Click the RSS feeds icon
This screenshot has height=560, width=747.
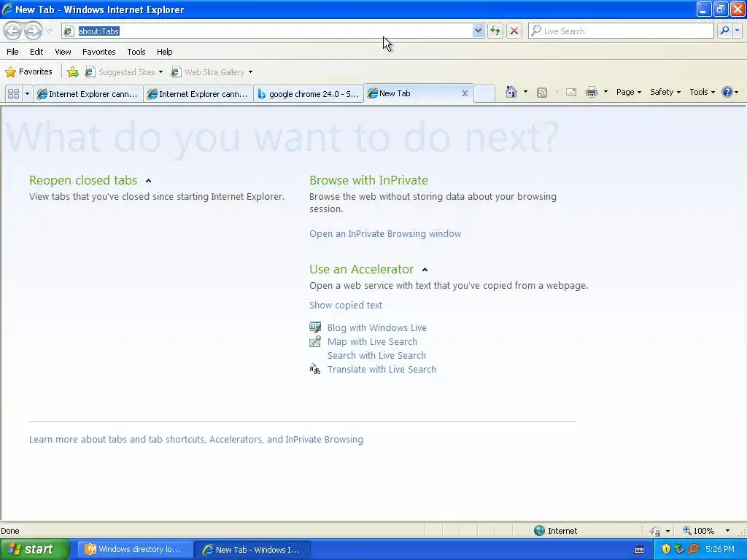[542, 93]
